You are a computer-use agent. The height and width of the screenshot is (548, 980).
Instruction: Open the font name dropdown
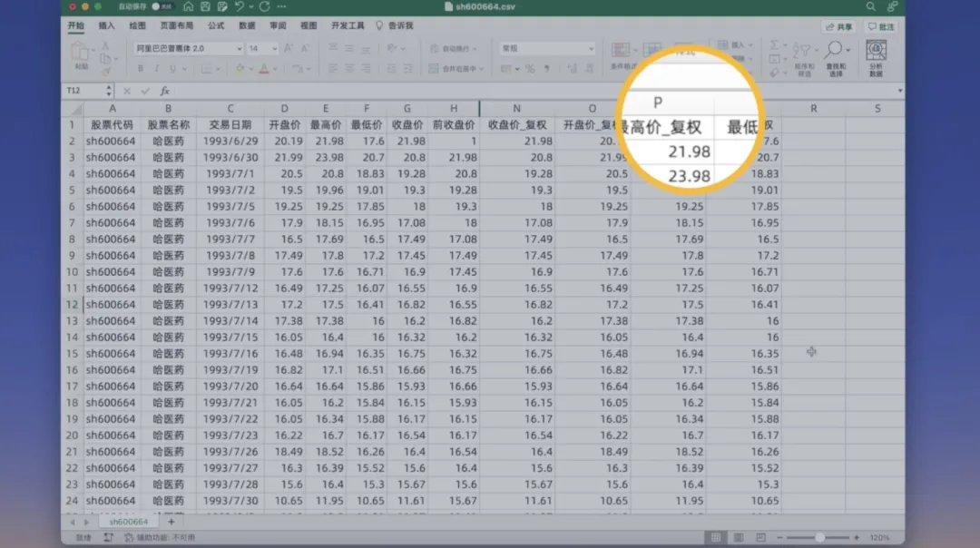239,49
